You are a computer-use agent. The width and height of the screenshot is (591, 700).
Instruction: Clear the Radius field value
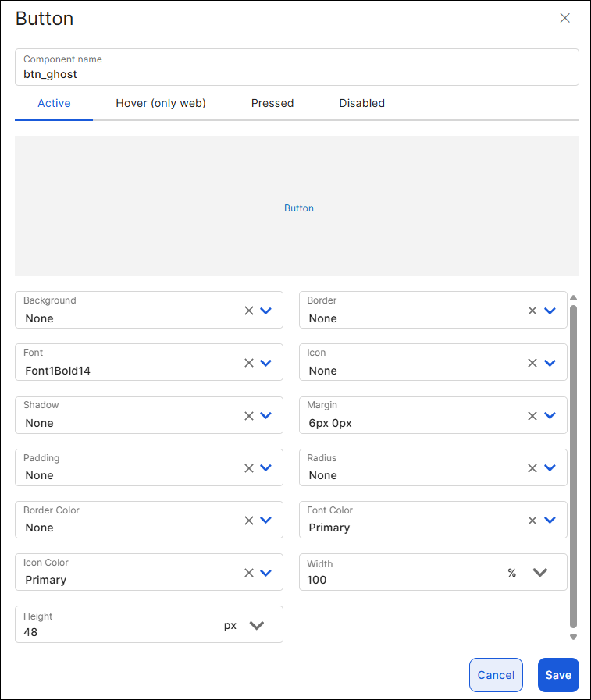click(532, 468)
